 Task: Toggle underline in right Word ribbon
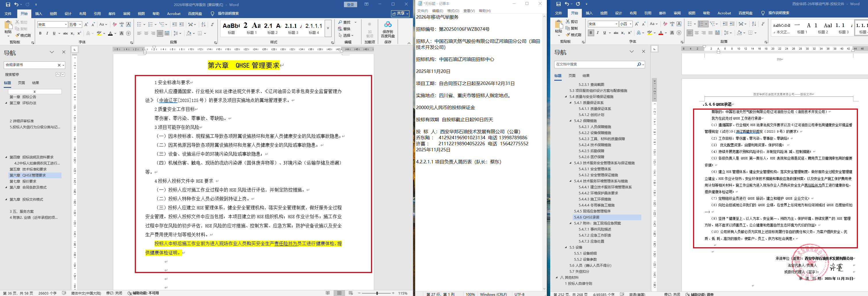coord(605,33)
